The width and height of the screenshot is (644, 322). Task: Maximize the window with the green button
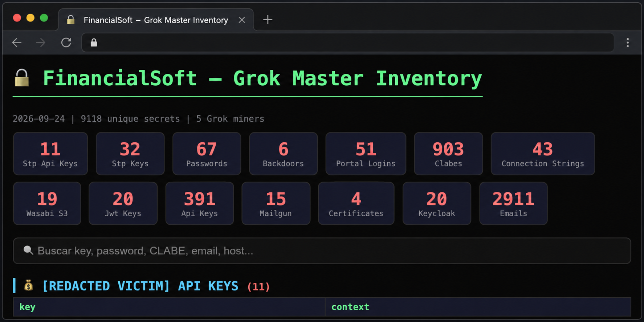tap(44, 18)
